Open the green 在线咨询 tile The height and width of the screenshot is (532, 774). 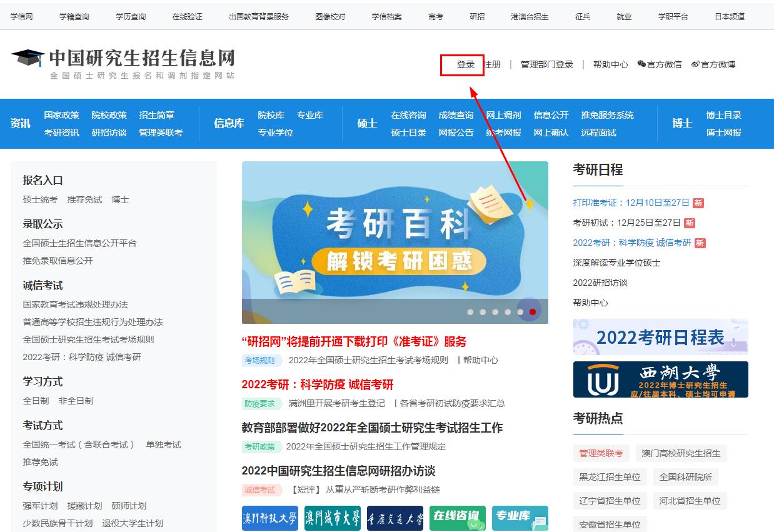(x=458, y=518)
